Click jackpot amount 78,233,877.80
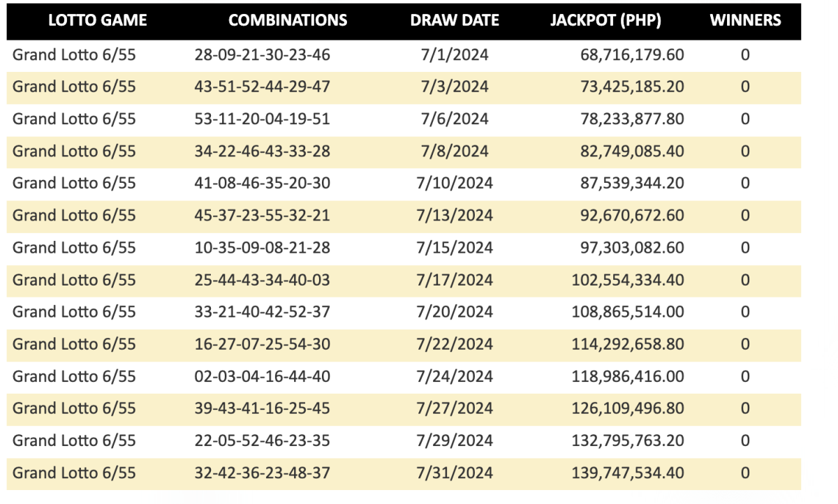The width and height of the screenshot is (838, 504). (x=633, y=119)
